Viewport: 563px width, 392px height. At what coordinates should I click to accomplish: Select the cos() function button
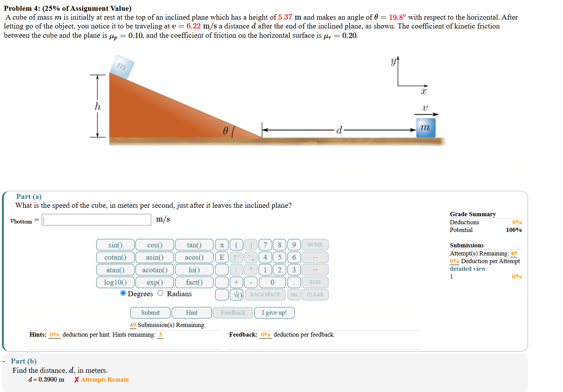tap(155, 245)
